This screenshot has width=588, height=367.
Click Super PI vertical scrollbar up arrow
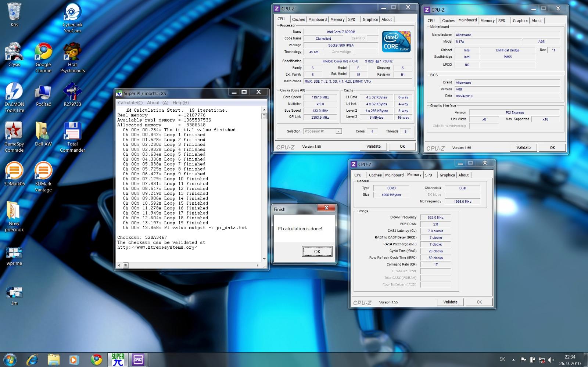click(x=264, y=110)
